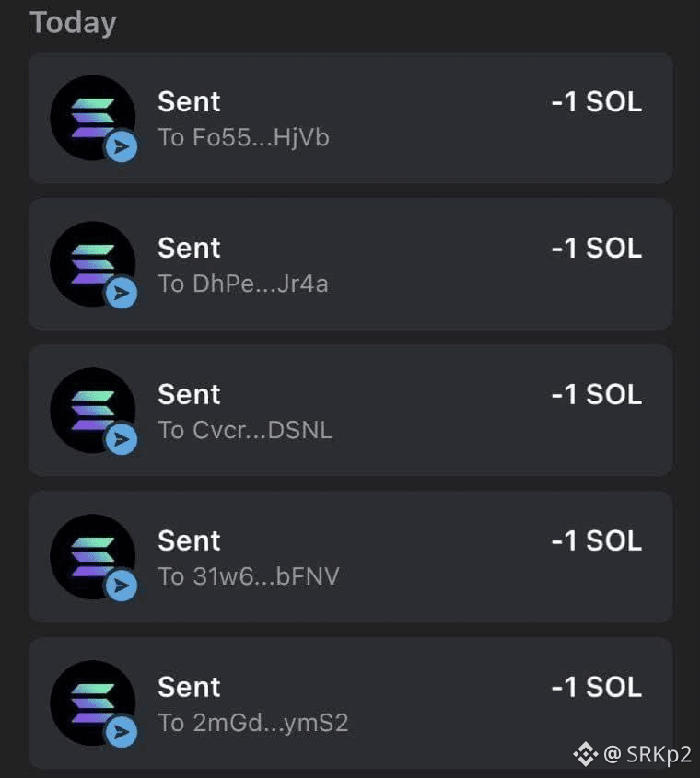Select the -1 SOL amount on the Cvcr...DSNL transaction

597,394
